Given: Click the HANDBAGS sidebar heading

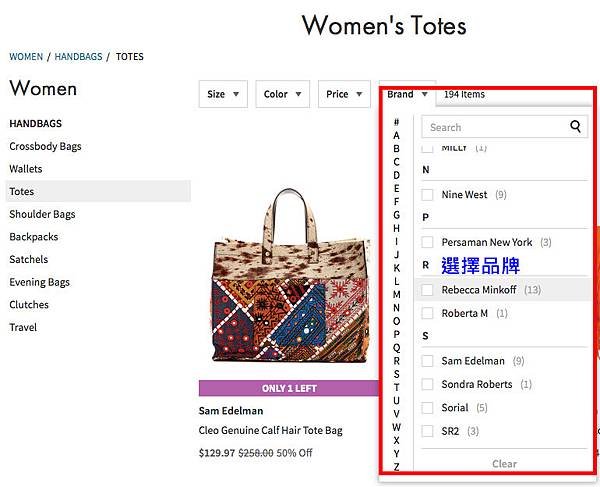Looking at the screenshot, I should tap(36, 124).
